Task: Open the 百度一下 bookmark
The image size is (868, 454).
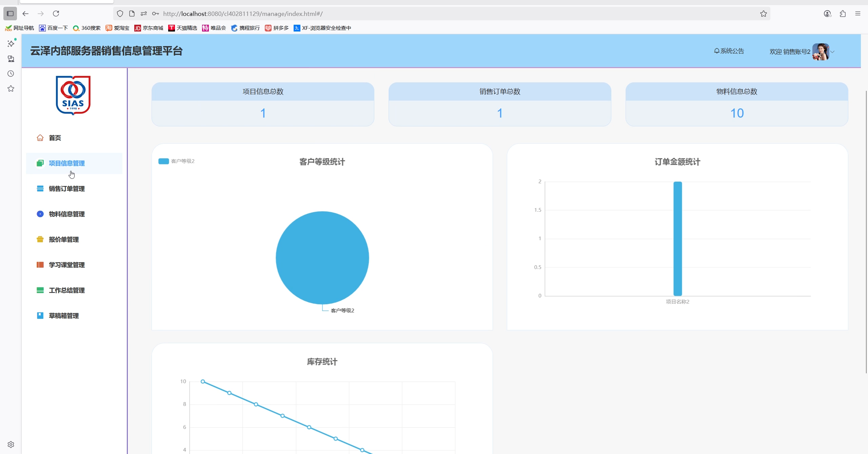Action: pos(54,28)
